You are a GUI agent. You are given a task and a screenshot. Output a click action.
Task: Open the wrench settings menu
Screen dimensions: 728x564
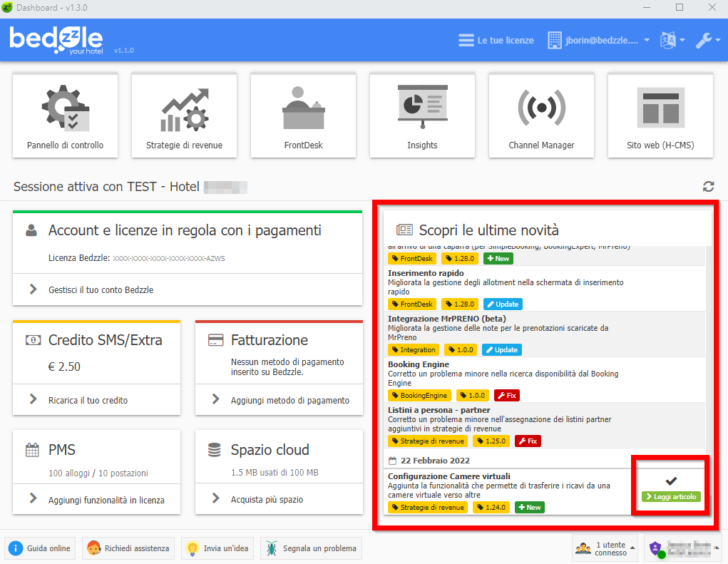(707, 41)
